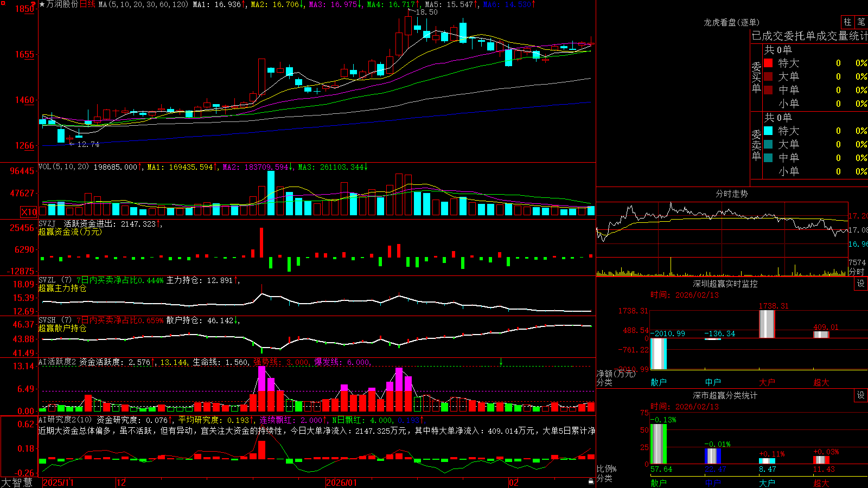
Task: Click the 万润股份 stock name
Action: (62, 4)
